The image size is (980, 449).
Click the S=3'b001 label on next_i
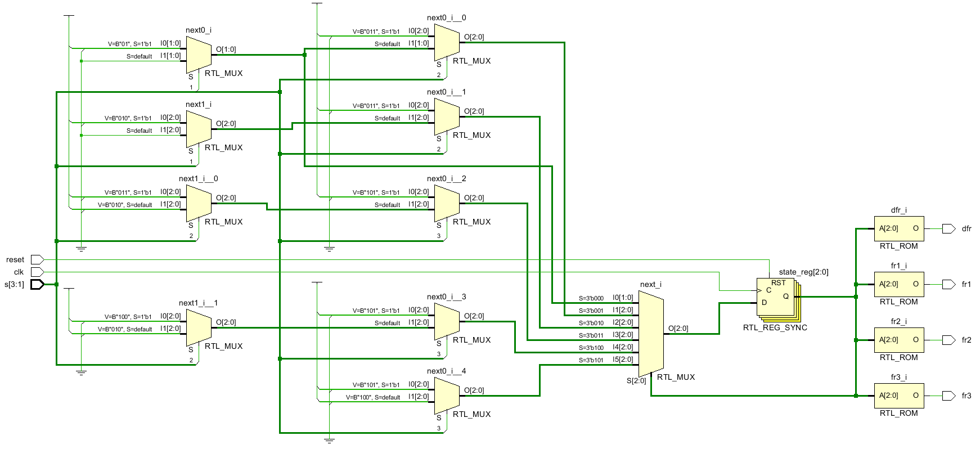(x=591, y=311)
